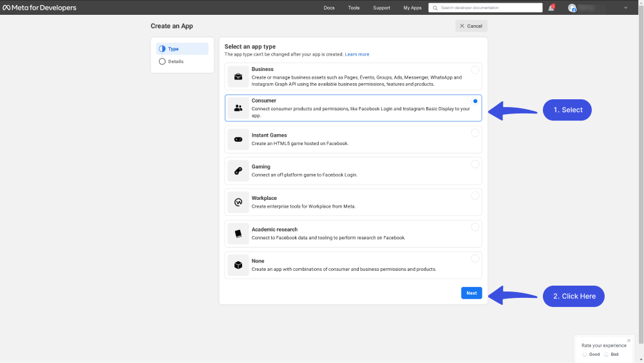Rate your experience as Good
Viewport: 644px width, 363px height.
[585, 355]
